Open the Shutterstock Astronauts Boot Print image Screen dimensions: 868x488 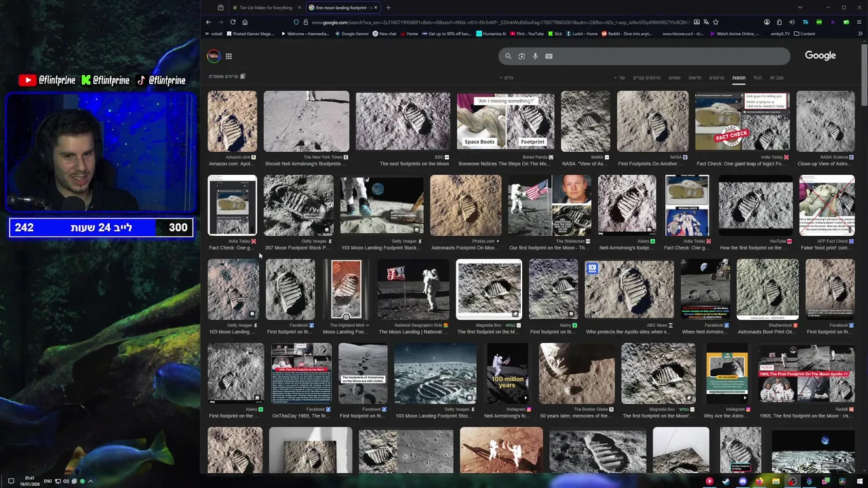767,289
